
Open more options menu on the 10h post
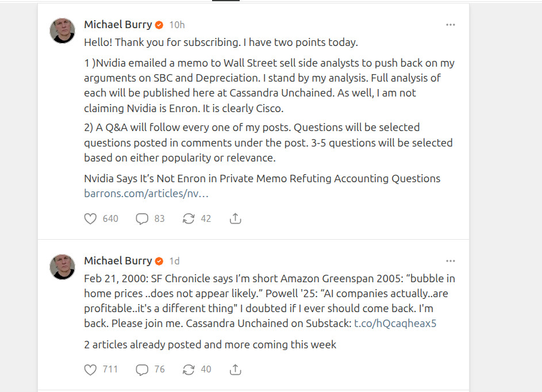click(x=451, y=25)
